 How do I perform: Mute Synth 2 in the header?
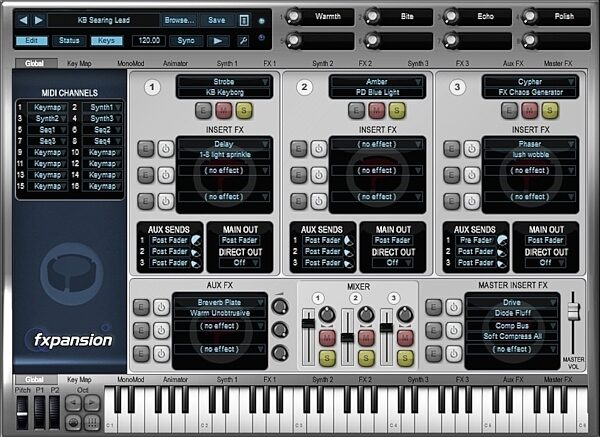377,111
